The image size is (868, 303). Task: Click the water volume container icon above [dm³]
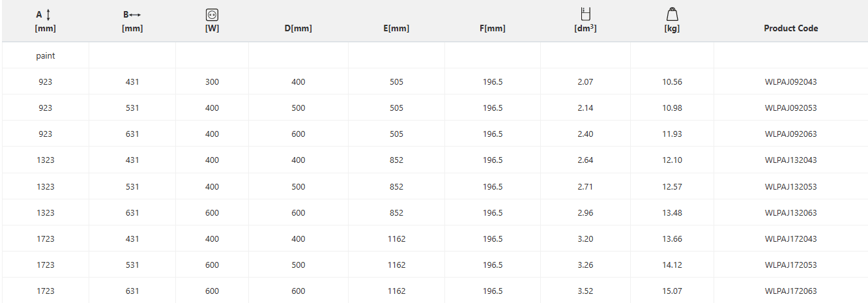coord(585,14)
